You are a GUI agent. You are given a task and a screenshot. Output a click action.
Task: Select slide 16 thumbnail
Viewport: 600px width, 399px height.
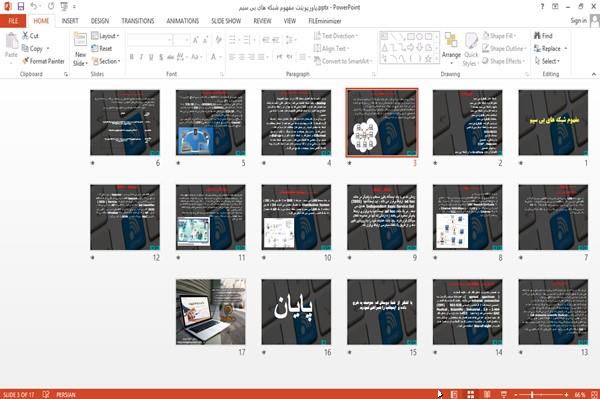(x=296, y=312)
